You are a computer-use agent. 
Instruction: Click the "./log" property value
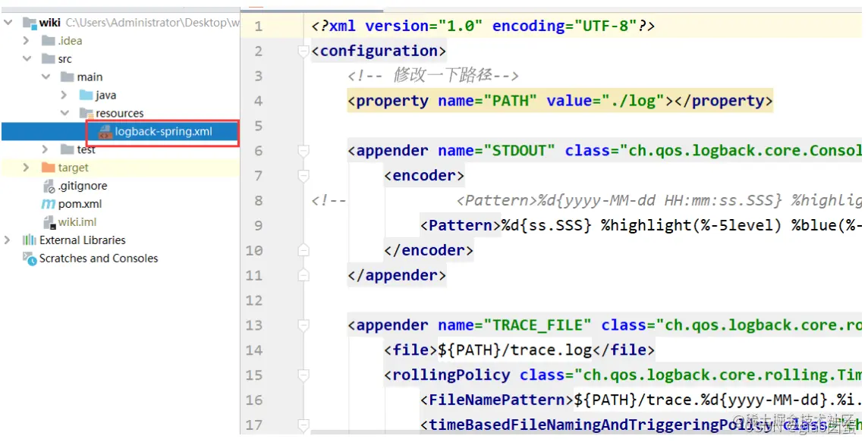632,102
